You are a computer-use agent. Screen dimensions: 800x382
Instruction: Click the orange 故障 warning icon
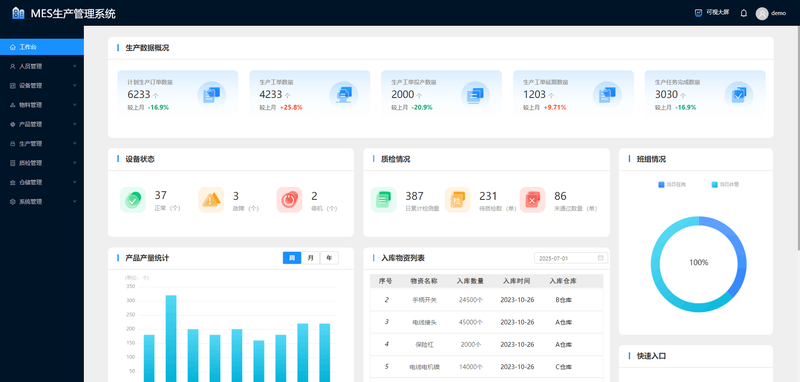tap(211, 199)
